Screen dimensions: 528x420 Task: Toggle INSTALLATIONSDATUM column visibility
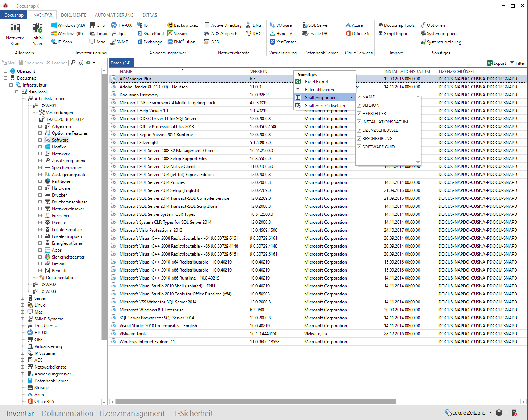click(x=359, y=122)
